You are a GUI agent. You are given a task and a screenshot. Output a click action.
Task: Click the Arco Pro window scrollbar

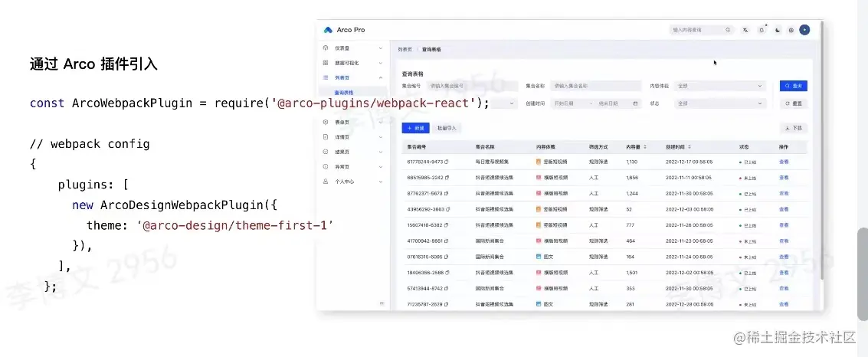tap(822, 149)
